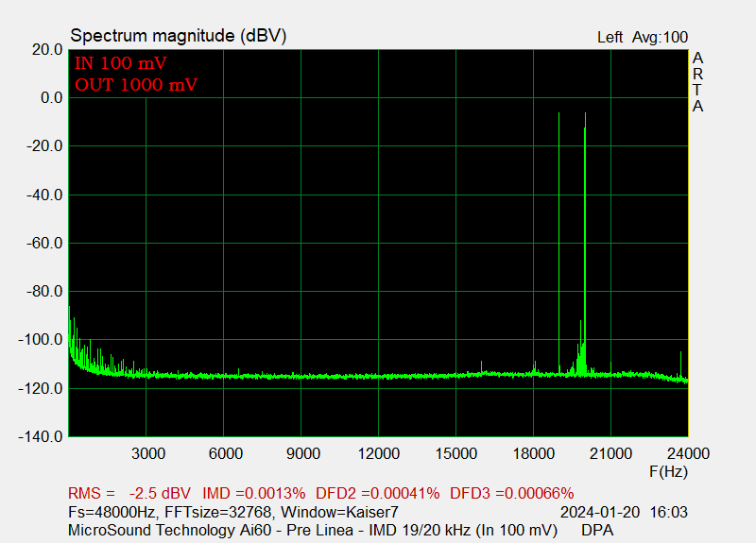Click the red 'IN 100 mV' annotation
The width and height of the screenshot is (756, 543).
pos(121,63)
